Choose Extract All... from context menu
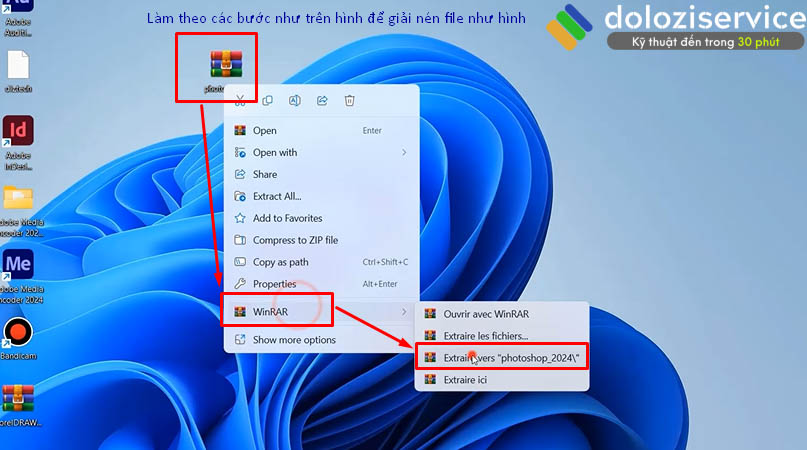This screenshot has height=450, width=807. click(322, 196)
